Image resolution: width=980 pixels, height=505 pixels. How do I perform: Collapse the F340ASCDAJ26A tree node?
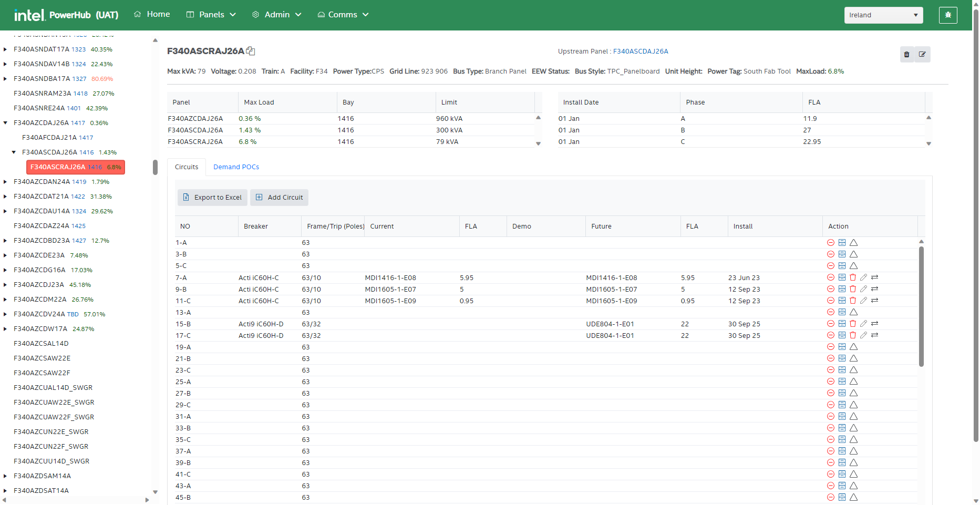click(14, 152)
